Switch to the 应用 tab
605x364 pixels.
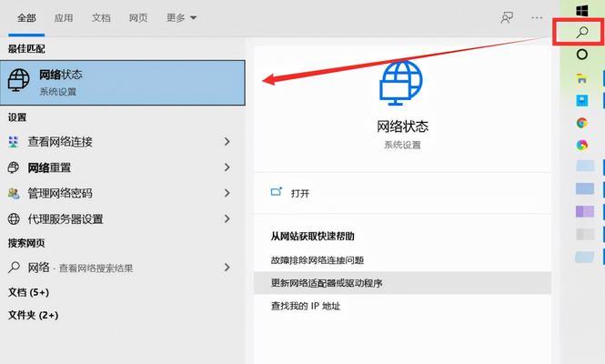click(64, 18)
